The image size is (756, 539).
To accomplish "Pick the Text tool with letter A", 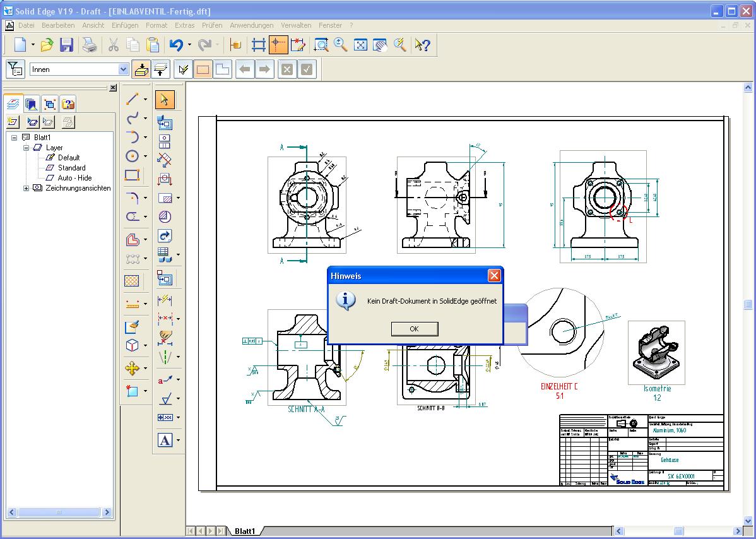I will 165,440.
